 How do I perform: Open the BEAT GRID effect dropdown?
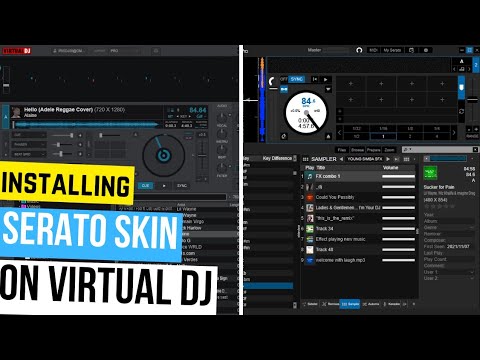[x=29, y=154]
